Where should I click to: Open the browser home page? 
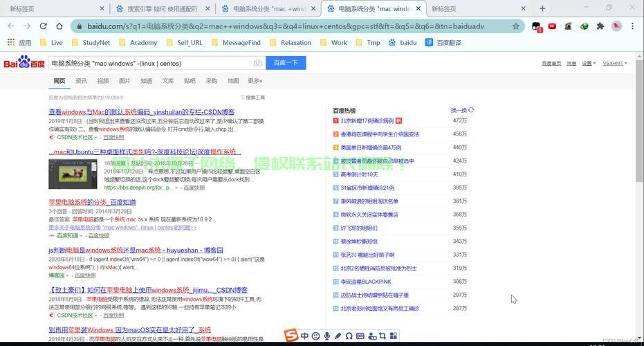coord(59,26)
